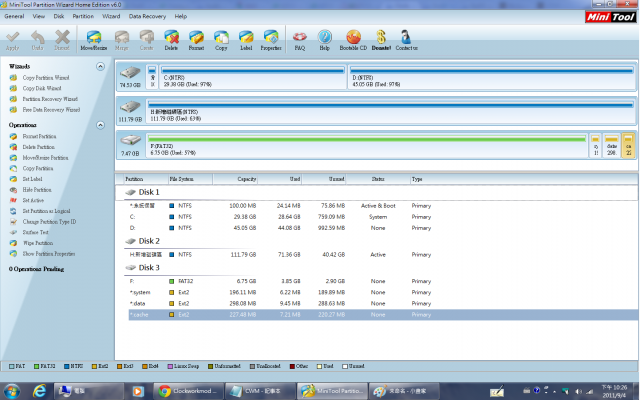Click the Format toolbar icon

click(x=196, y=40)
